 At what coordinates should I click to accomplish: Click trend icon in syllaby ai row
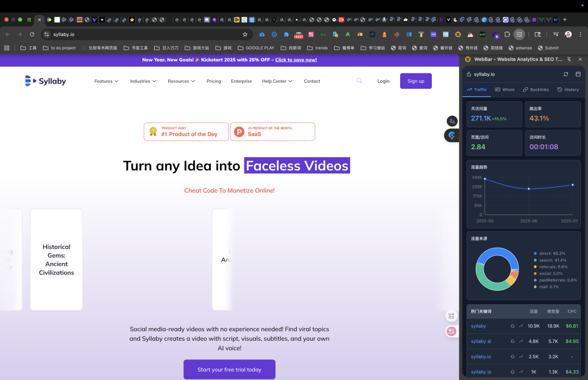click(x=521, y=341)
